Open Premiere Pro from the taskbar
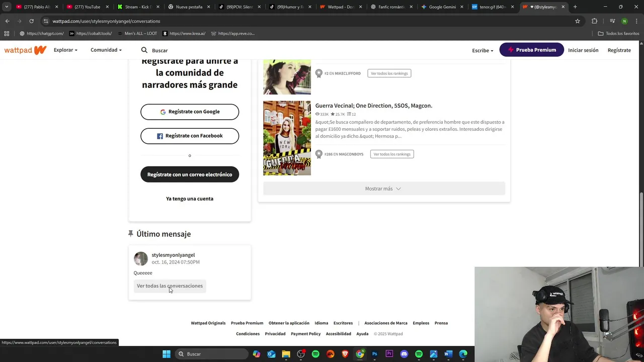This screenshot has height=362, width=644. pos(389,354)
